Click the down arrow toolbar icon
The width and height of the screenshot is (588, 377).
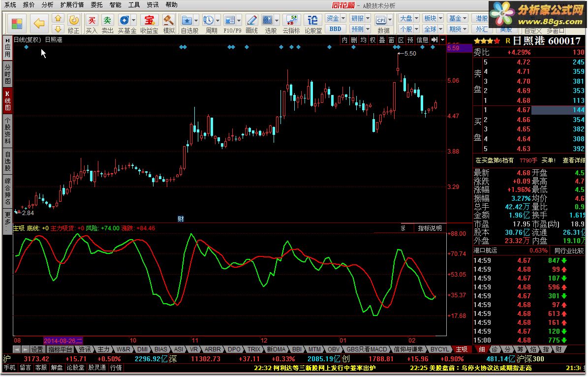pyautogui.click(x=58, y=29)
